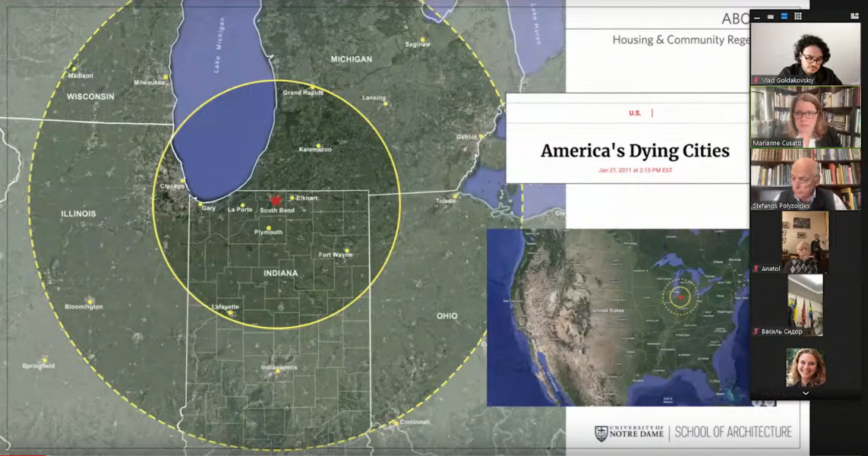Click the red South Bend star marker
This screenshot has width=868, height=456.
[x=276, y=199]
